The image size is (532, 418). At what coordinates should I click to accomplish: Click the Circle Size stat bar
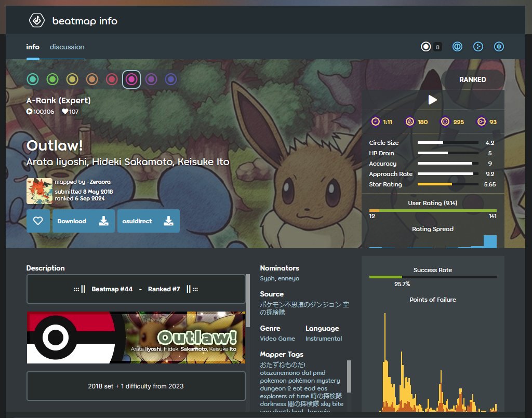click(448, 143)
